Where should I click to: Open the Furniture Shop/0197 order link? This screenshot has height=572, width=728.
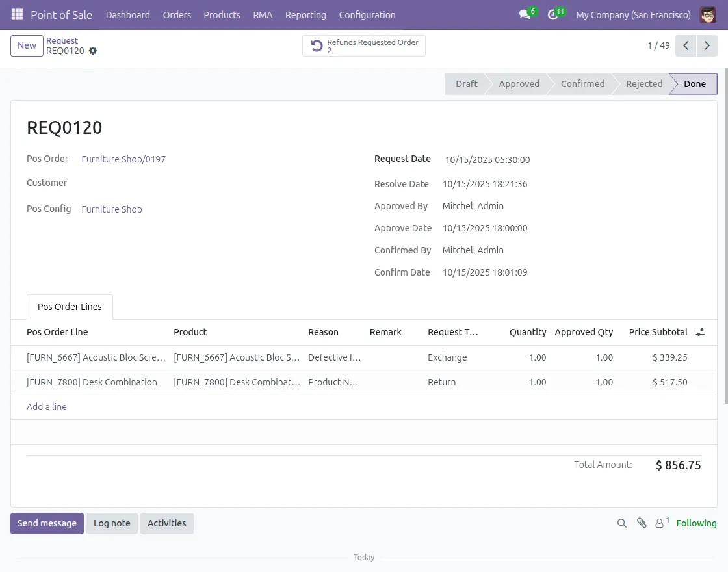coord(123,159)
